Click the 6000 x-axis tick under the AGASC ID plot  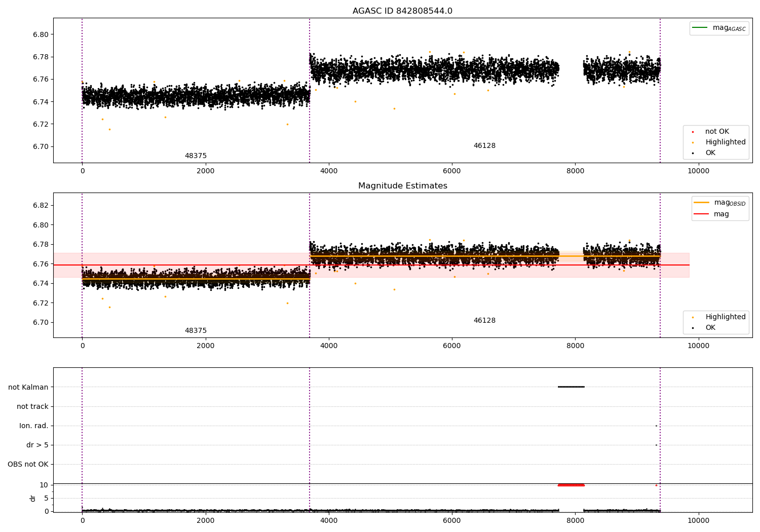tap(452, 171)
